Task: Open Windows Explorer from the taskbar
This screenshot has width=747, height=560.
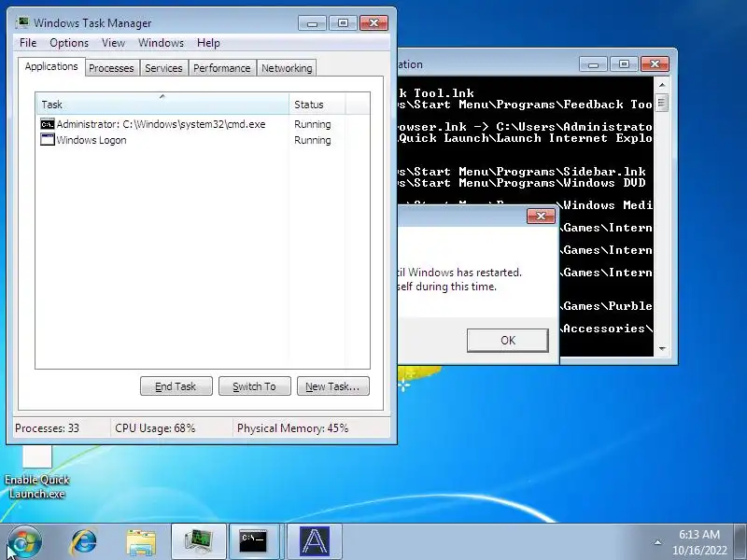Action: point(141,542)
